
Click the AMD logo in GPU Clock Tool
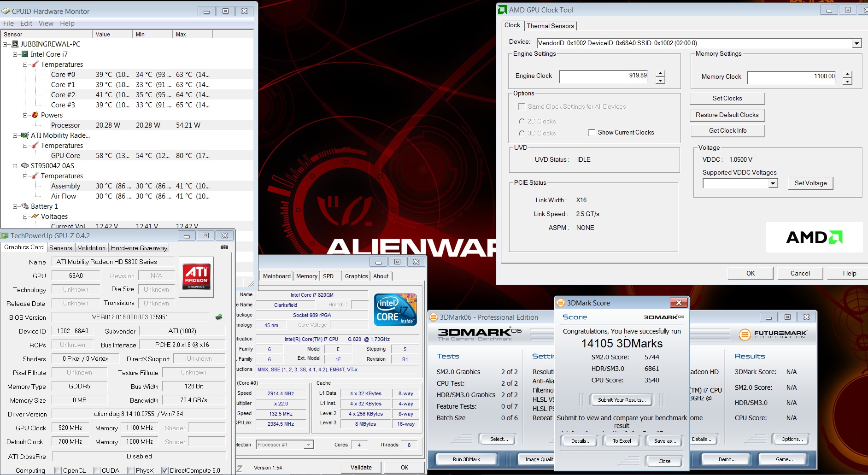pos(814,237)
